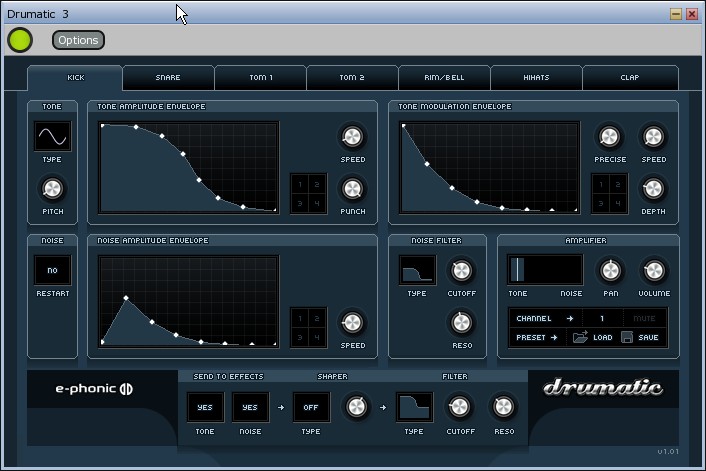Click the Tone Amplitude Envelope Speed knob
The width and height of the screenshot is (706, 471).
pos(353,137)
